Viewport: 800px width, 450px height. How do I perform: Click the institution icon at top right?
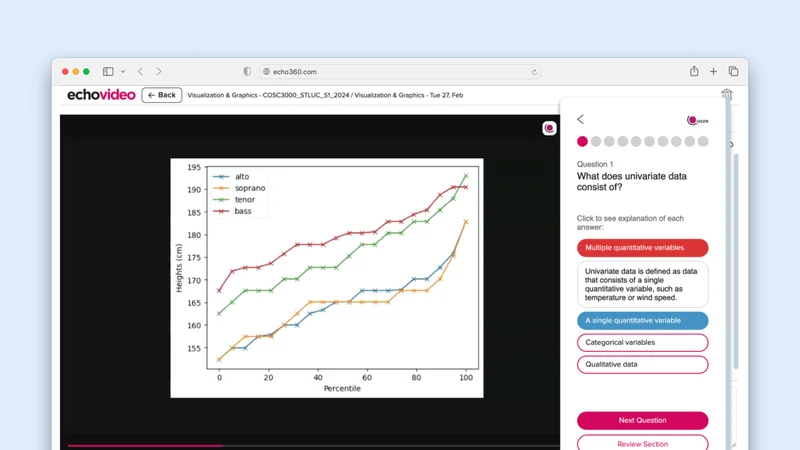click(x=727, y=95)
